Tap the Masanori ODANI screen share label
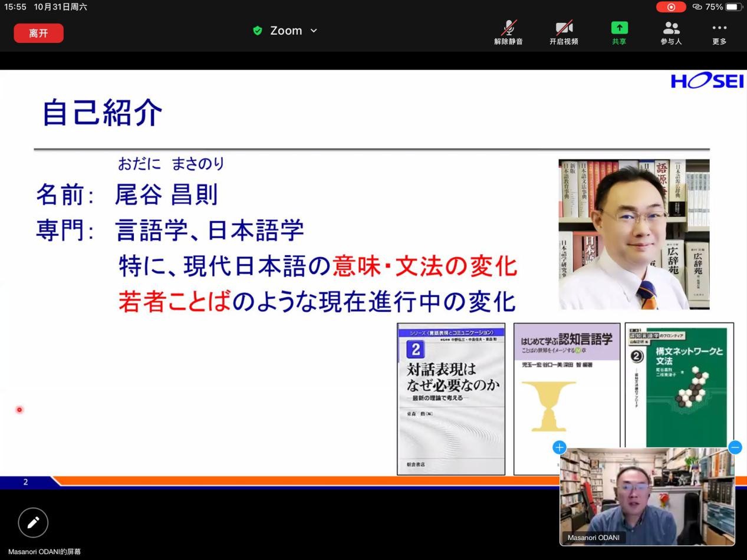This screenshot has height=560, width=747. pyautogui.click(x=45, y=552)
